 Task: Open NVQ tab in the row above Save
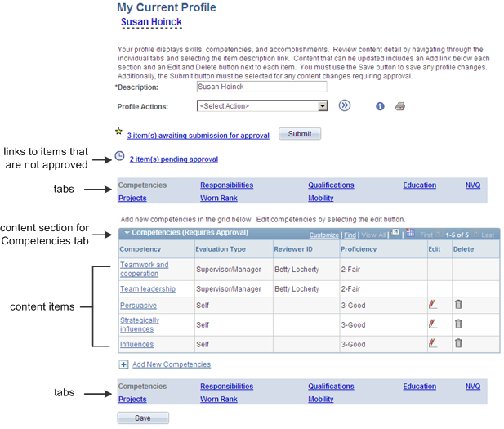pos(473,387)
